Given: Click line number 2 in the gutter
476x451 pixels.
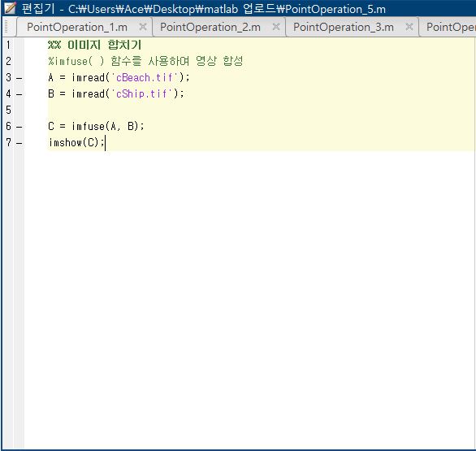Looking at the screenshot, I should click(x=8, y=61).
